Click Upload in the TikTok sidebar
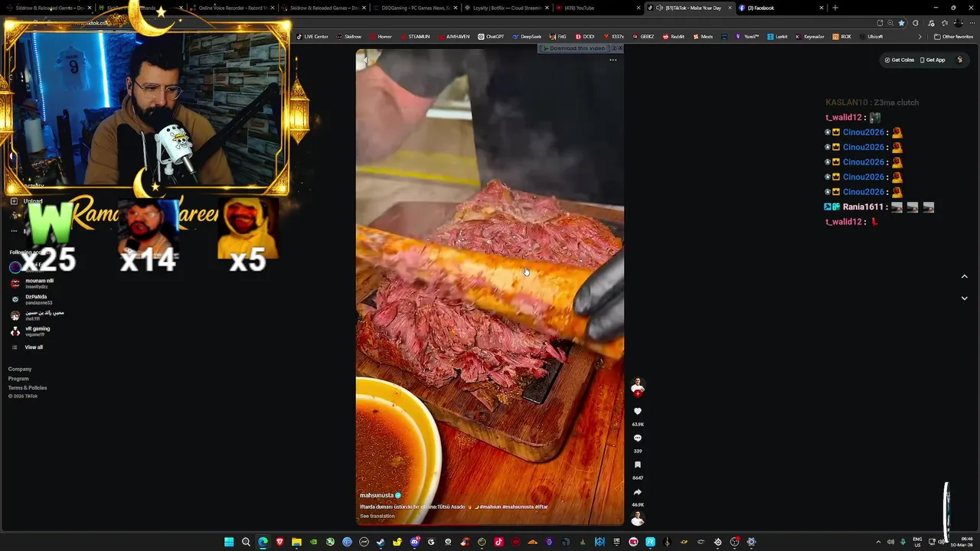This screenshot has width=980, height=551. (x=27, y=201)
